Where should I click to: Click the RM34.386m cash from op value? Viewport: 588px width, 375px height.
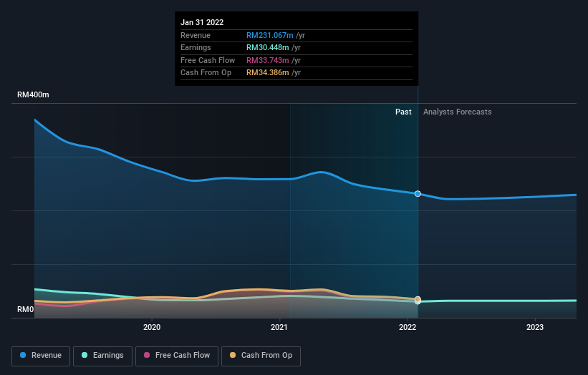pyautogui.click(x=267, y=73)
